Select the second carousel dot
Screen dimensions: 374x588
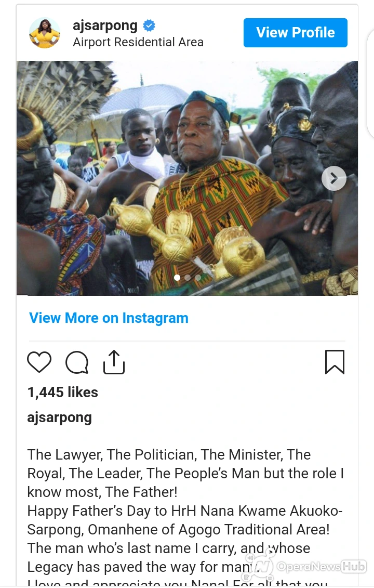pos(188,278)
